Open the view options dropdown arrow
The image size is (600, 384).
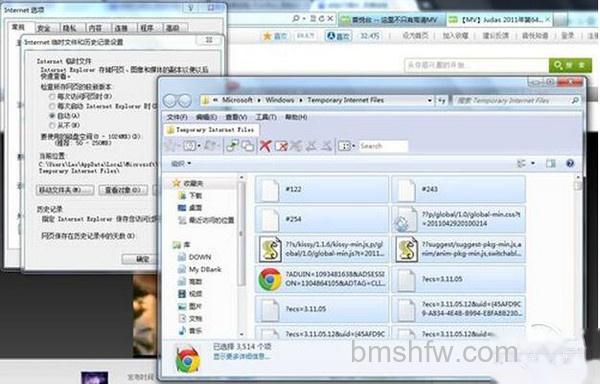tap(533, 164)
